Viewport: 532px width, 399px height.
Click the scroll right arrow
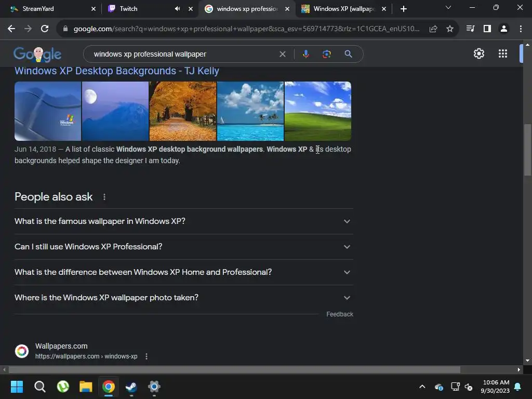tap(519, 369)
